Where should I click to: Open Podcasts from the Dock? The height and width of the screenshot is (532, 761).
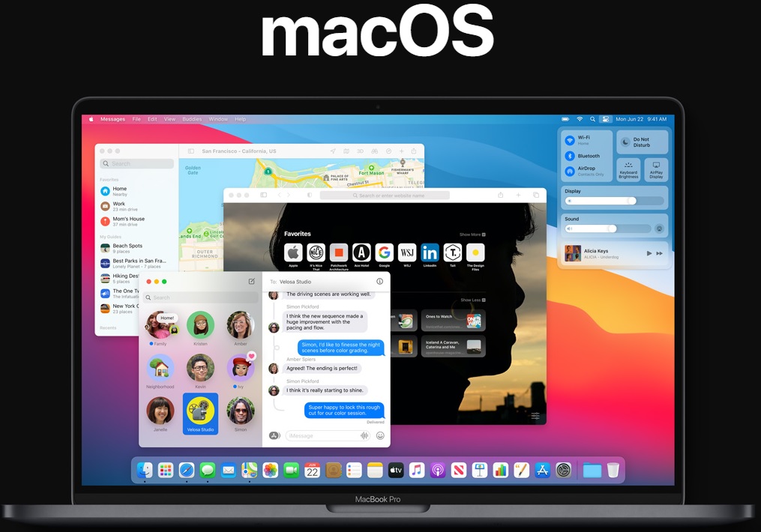coord(438,470)
